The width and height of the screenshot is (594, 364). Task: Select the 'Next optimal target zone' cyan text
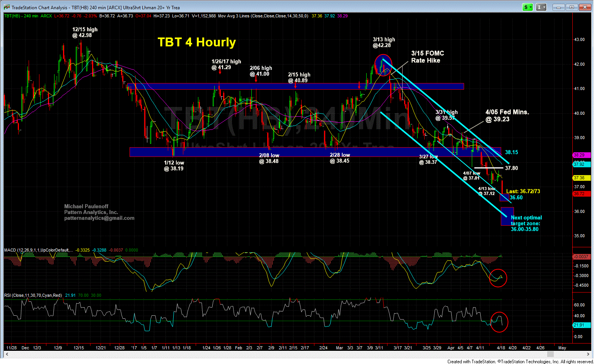526,223
